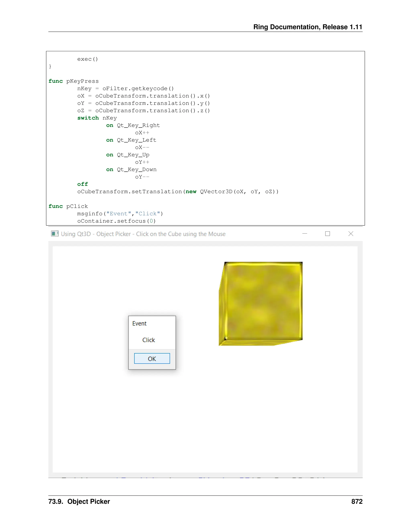
Task: Click the 'switch nKey' statement
Action: click(97, 118)
